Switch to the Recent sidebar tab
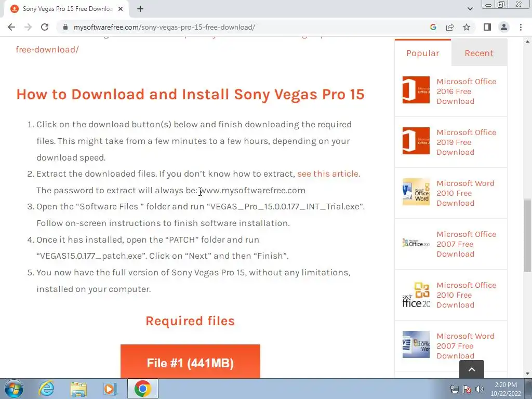Screen dimensions: 532x399 pyautogui.click(x=478, y=53)
